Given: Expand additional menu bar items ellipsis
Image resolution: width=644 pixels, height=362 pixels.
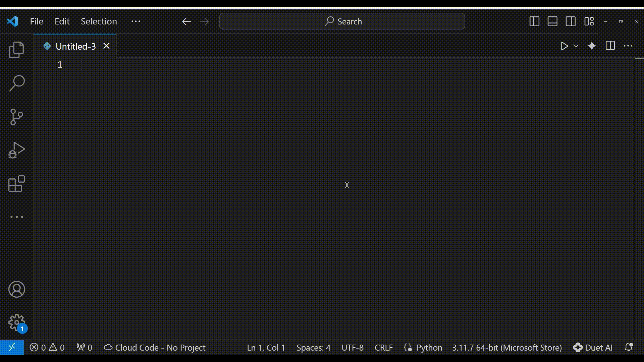Looking at the screenshot, I should point(136,21).
